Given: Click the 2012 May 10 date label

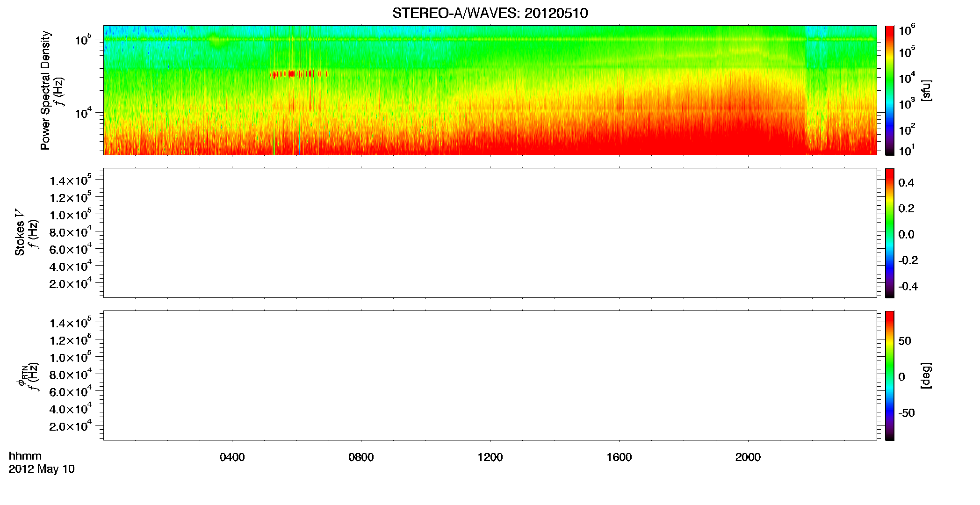Looking at the screenshot, I should [42, 469].
